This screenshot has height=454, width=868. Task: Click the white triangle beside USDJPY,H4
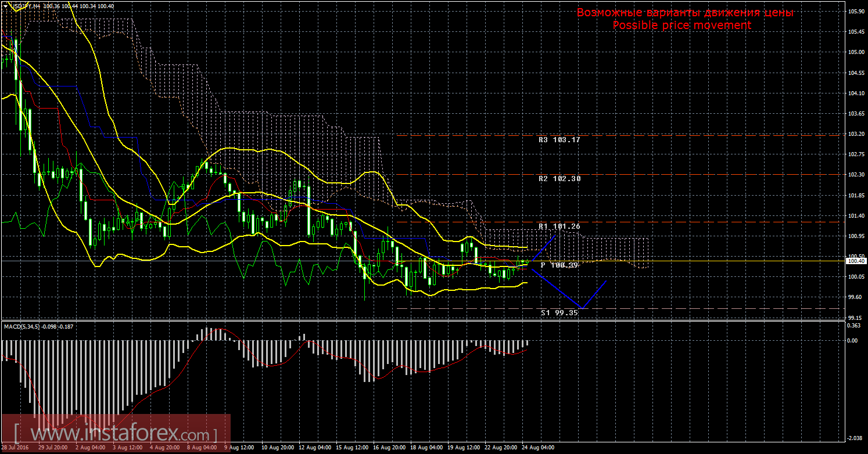point(5,6)
